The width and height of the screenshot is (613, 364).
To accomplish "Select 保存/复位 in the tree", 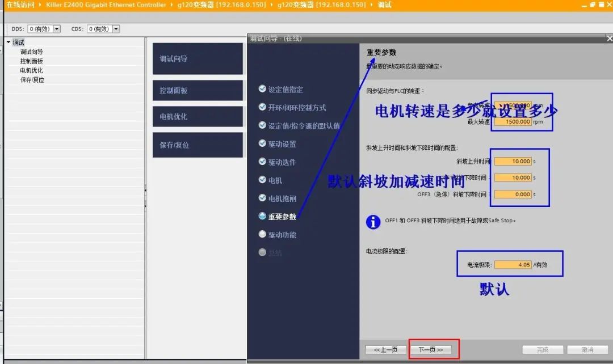I will click(32, 80).
